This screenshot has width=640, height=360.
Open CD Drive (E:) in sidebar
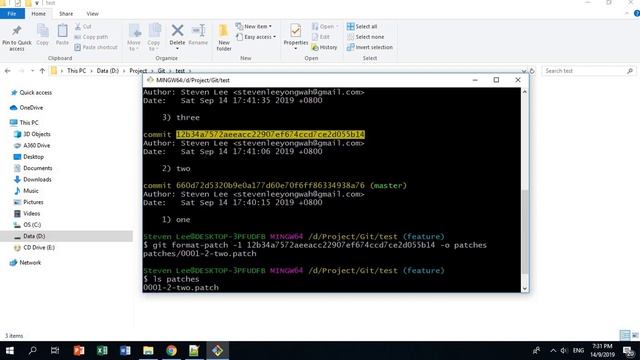[x=34, y=247]
